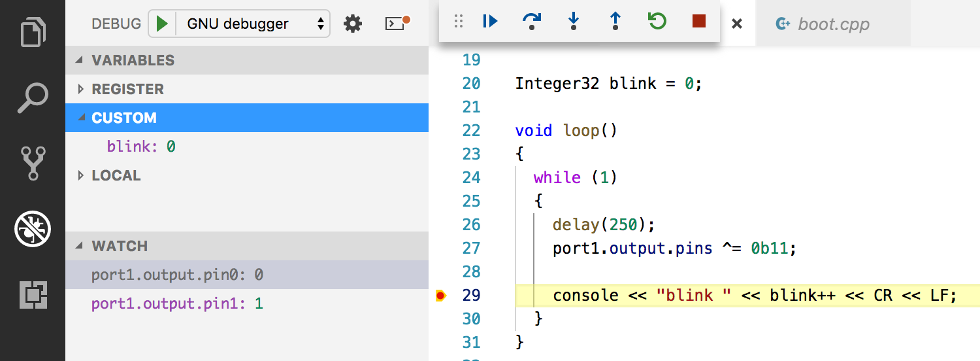Click line number 26 in gutter
The height and width of the screenshot is (361, 980).
pos(471,225)
